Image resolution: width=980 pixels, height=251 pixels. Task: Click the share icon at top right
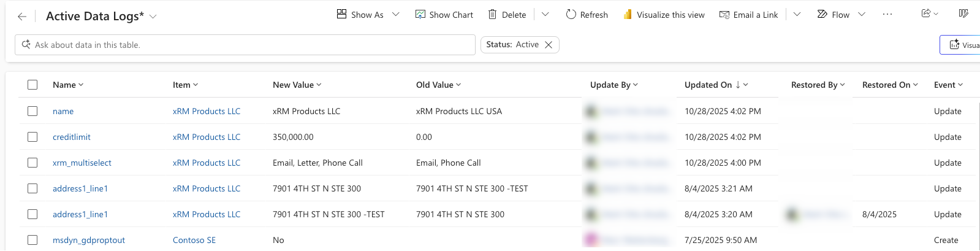(x=926, y=14)
